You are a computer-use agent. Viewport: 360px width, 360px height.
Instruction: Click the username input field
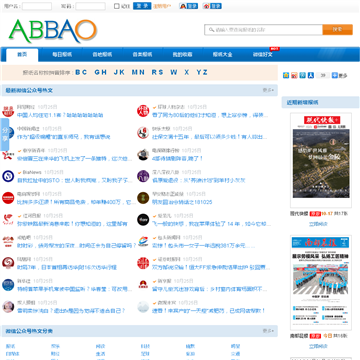click(37, 6)
